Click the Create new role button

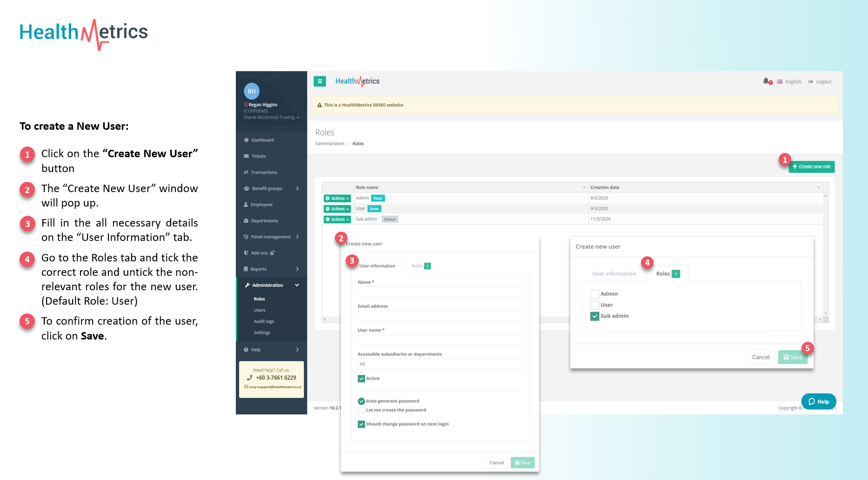[812, 167]
